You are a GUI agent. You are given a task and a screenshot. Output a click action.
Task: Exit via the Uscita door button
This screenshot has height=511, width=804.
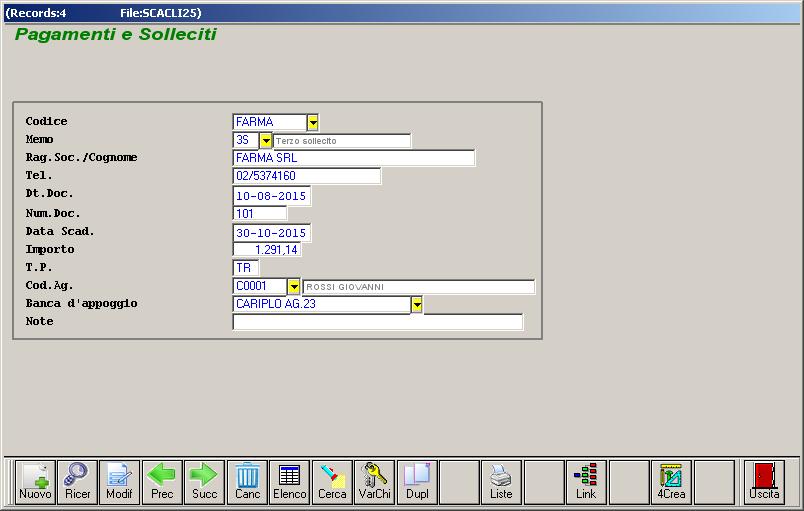(764, 482)
